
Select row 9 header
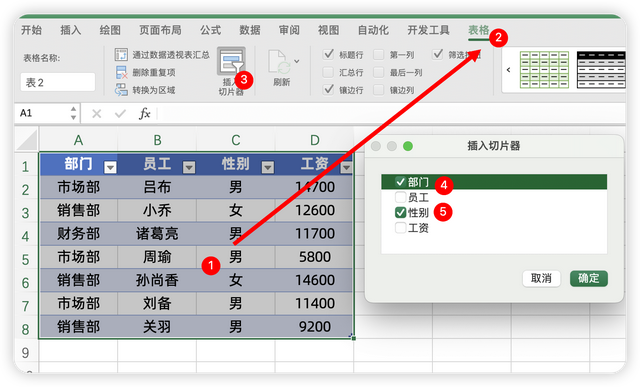click(26, 352)
